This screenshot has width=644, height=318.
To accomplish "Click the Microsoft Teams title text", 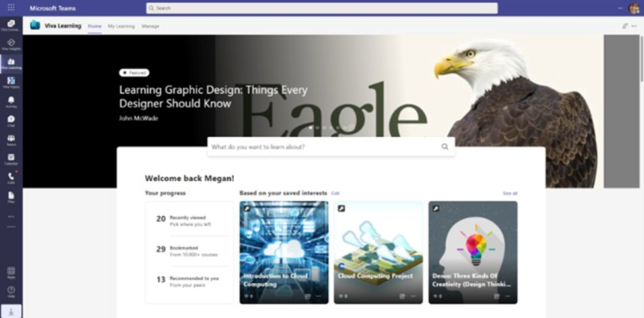I will tap(53, 8).
